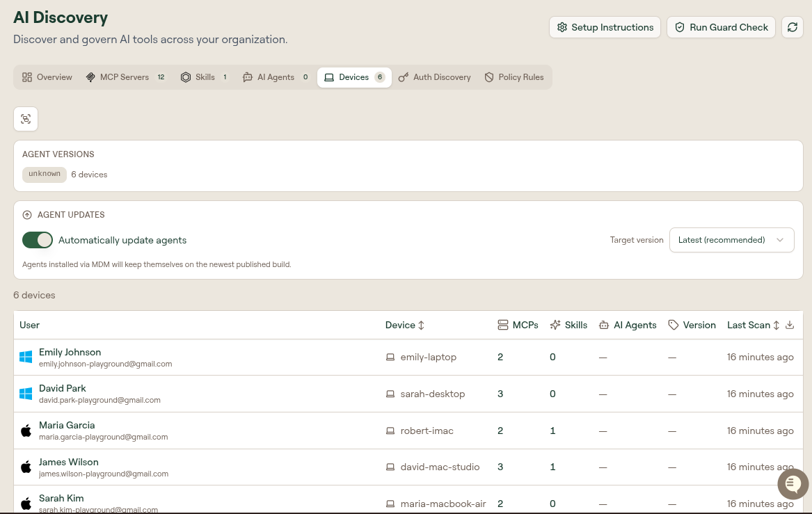The height and width of the screenshot is (514, 812).
Task: Click the refresh icon button
Action: (x=793, y=27)
